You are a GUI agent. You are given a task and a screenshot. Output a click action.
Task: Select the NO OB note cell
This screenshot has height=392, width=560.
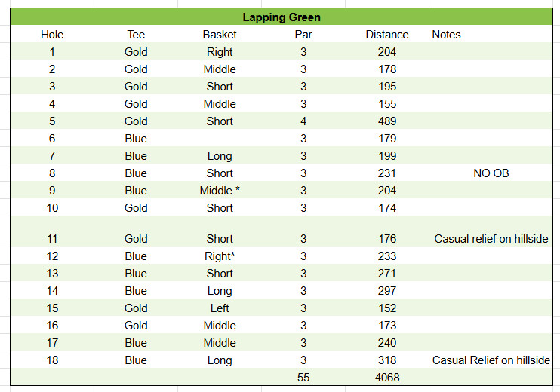pyautogui.click(x=491, y=173)
